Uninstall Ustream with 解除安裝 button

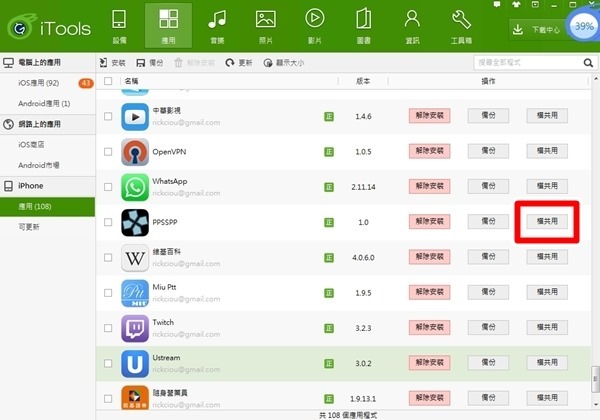coord(429,363)
